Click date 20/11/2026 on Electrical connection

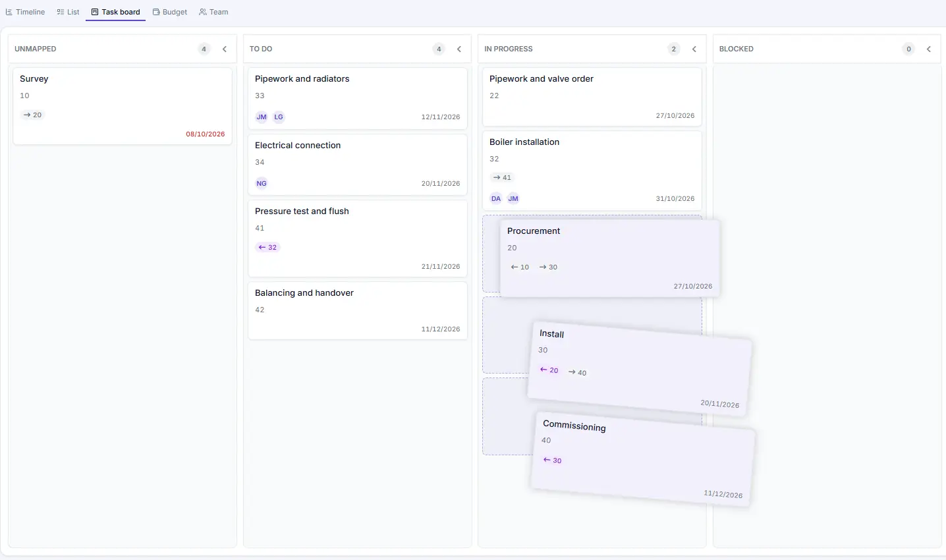pyautogui.click(x=441, y=183)
